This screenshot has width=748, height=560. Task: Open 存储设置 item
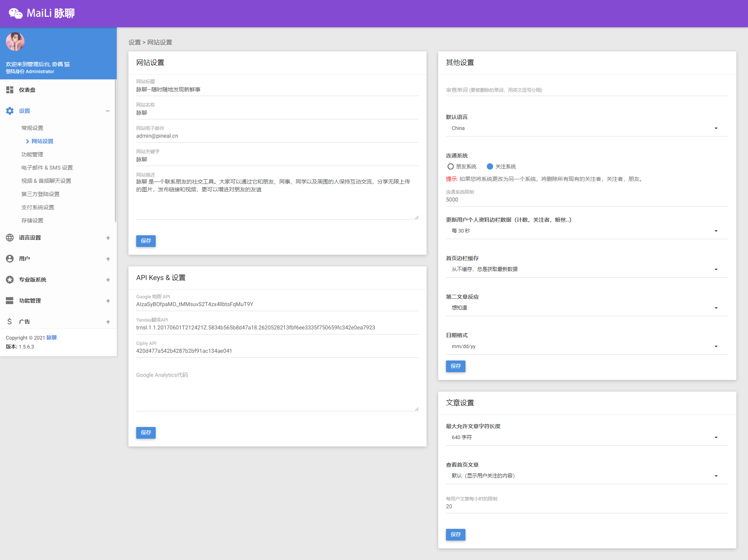point(32,220)
